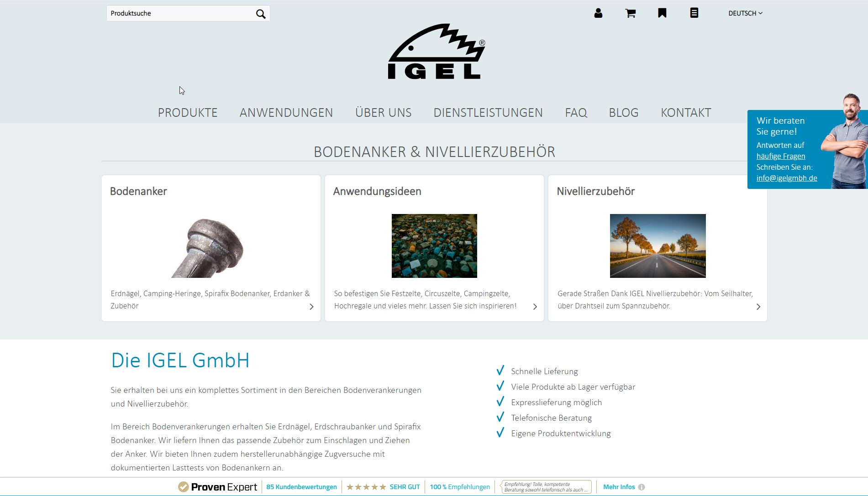Open the user account icon
868x496 pixels.
[x=598, y=13]
